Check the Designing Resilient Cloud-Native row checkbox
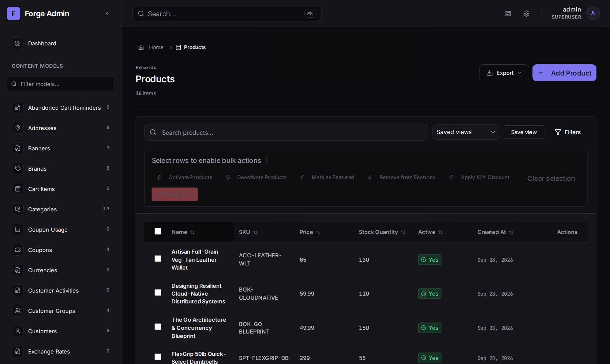Viewport: 610px width, 364px height. point(158,293)
